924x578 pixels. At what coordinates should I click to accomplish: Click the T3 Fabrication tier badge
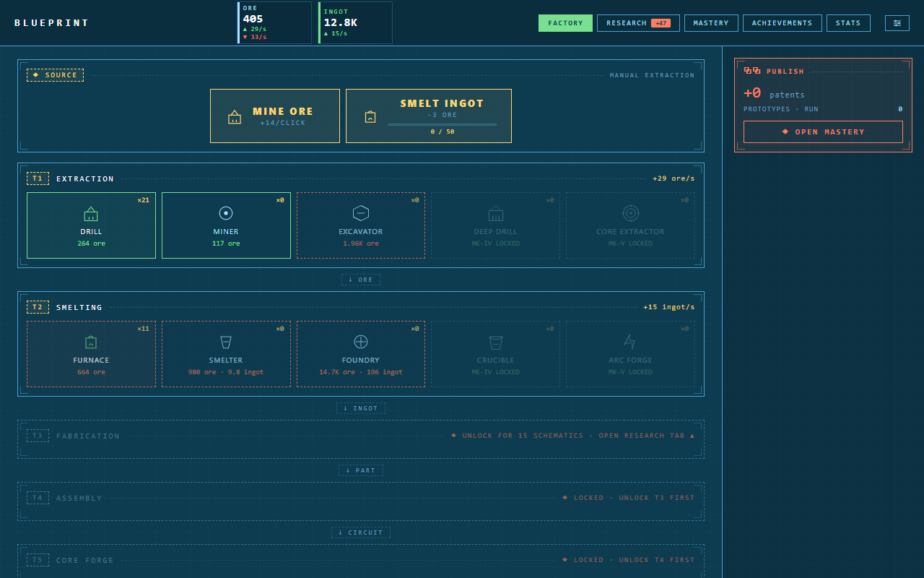pyautogui.click(x=38, y=436)
